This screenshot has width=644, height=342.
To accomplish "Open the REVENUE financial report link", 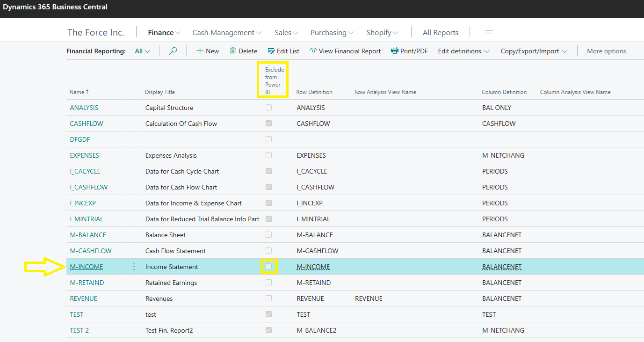I will pyautogui.click(x=84, y=298).
